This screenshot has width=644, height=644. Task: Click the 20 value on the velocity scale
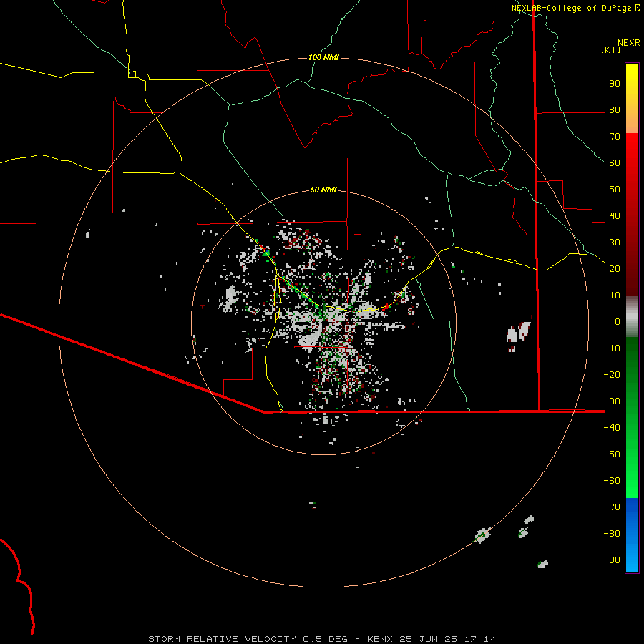[615, 268]
